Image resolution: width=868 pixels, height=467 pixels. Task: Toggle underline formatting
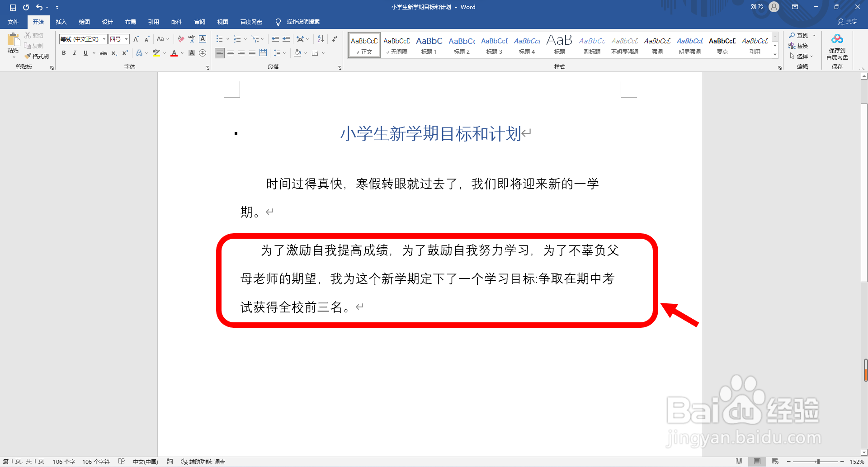[85, 53]
